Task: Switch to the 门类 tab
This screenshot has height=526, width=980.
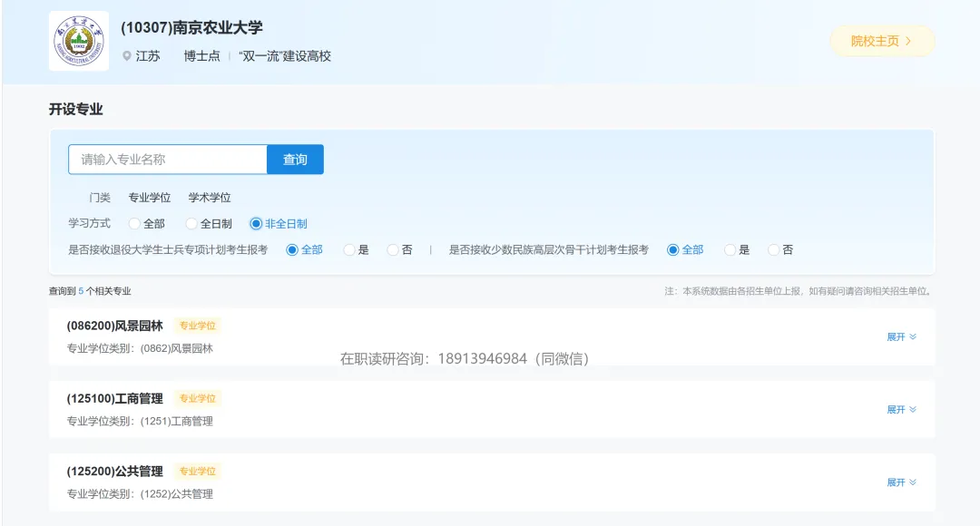Action: tap(100, 198)
